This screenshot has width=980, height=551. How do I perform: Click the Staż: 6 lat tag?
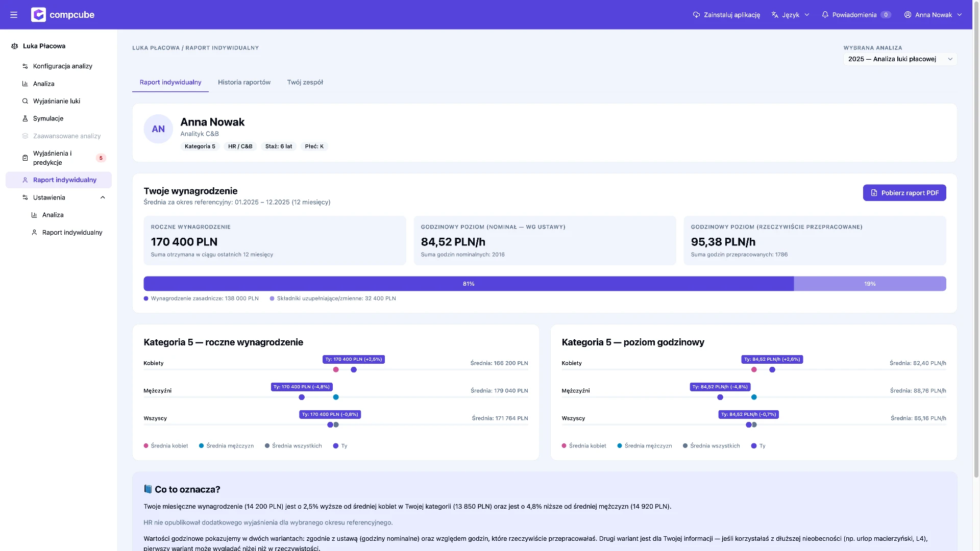click(x=279, y=146)
